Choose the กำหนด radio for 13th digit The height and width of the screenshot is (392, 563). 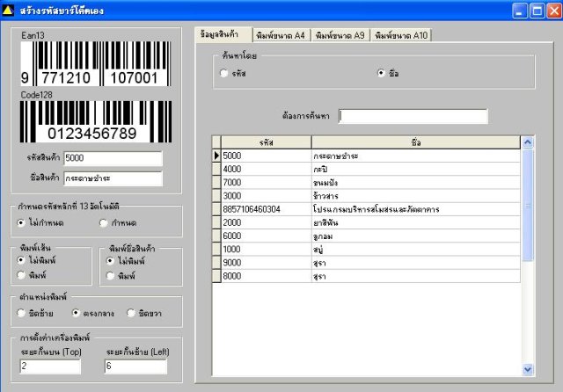pos(104,223)
